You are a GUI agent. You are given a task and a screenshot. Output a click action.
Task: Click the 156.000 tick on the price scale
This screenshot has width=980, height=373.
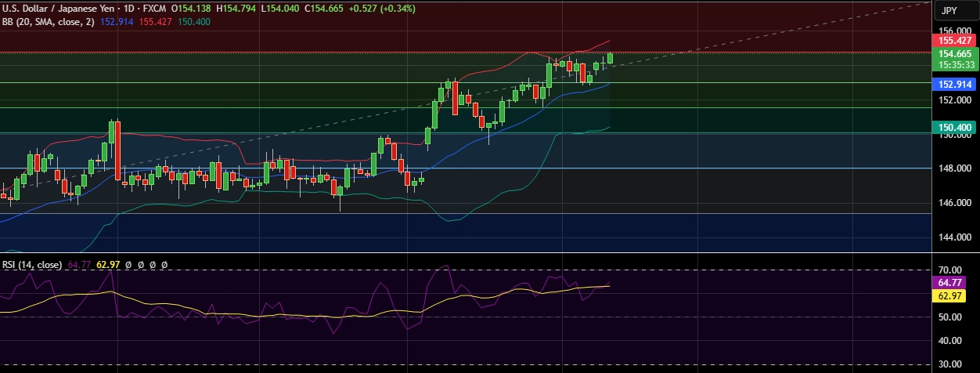pyautogui.click(x=949, y=29)
